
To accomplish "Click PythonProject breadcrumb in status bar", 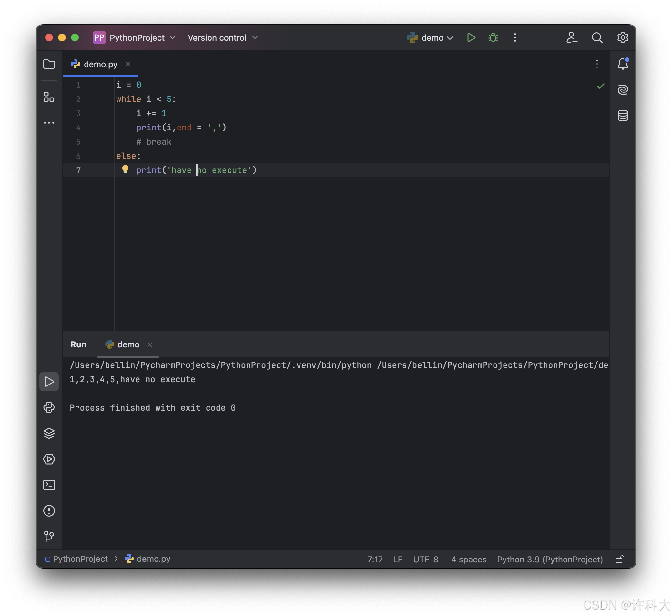I will (77, 559).
